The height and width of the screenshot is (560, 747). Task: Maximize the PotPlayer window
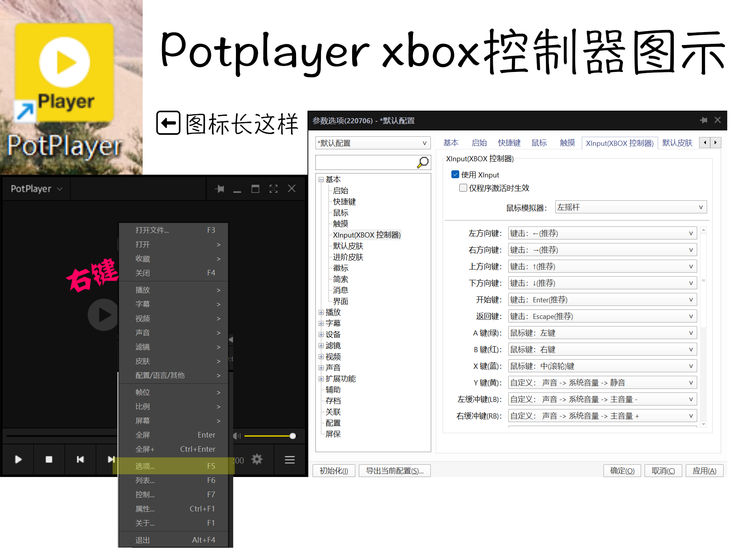(255, 189)
